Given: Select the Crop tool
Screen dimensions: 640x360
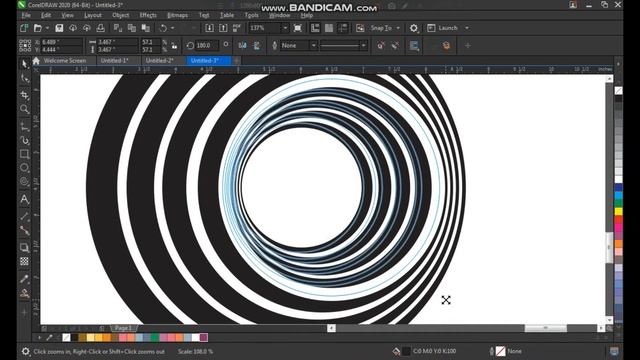Looking at the screenshot, I should (x=24, y=95).
